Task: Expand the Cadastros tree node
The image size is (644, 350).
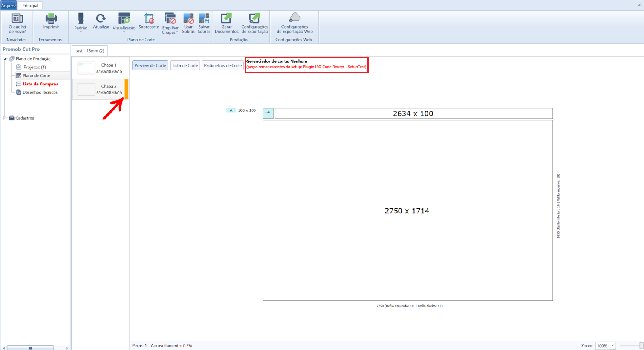Action: [x=5, y=118]
